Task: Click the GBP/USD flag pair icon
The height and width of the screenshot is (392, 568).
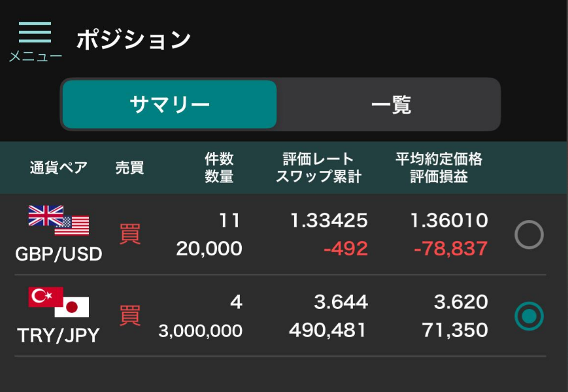Action: click(x=59, y=220)
